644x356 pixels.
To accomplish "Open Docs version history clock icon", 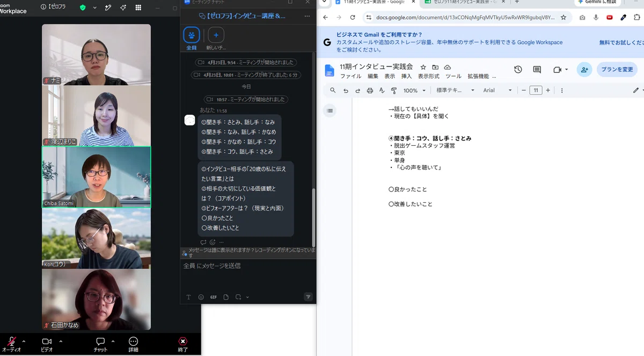I will pos(518,70).
